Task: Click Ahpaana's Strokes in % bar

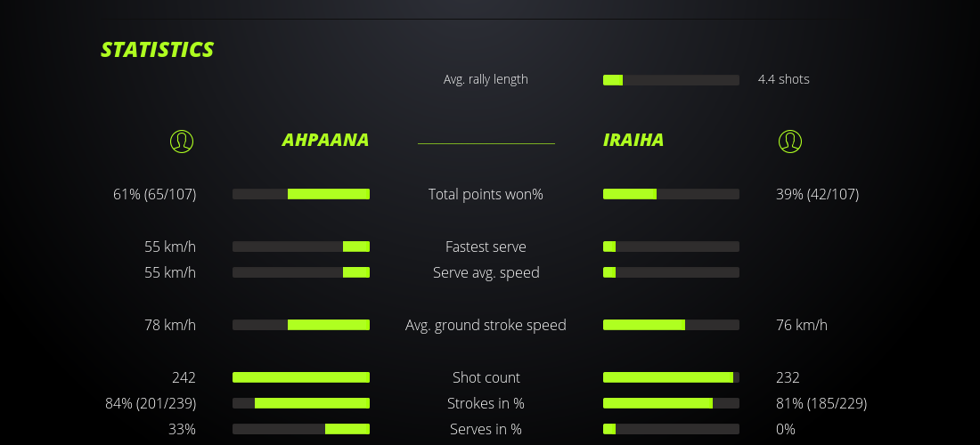Action: coord(301,403)
